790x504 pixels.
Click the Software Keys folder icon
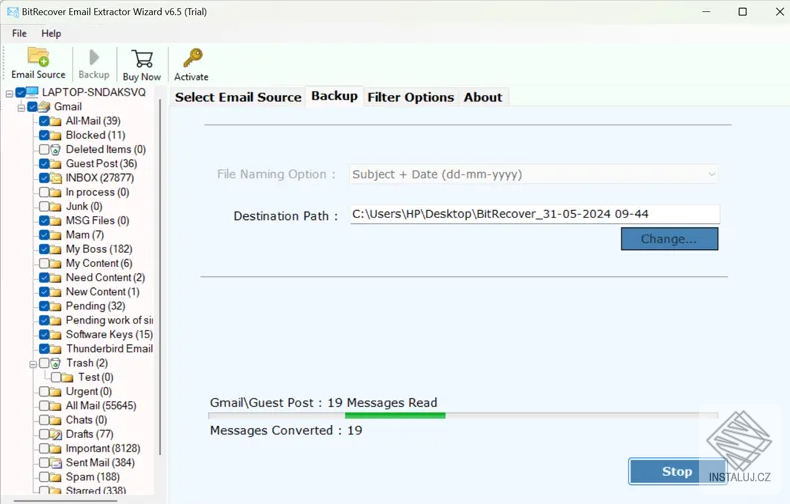coord(55,335)
